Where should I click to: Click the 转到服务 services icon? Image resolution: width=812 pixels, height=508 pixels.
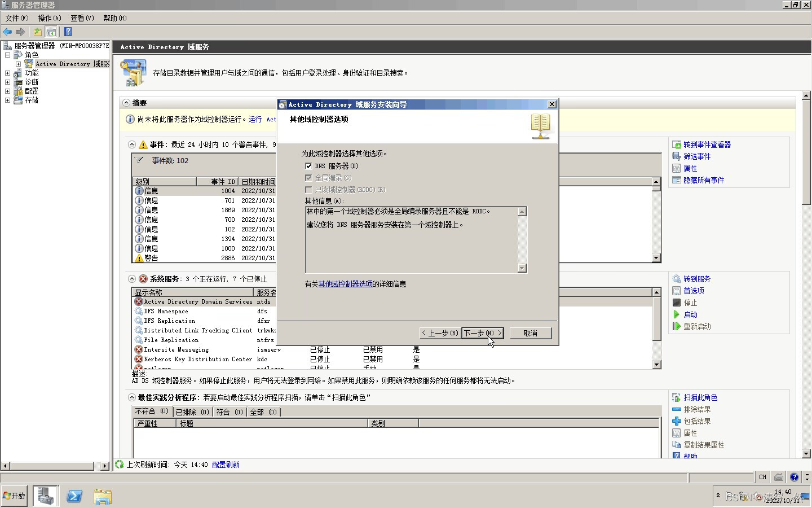coord(677,279)
